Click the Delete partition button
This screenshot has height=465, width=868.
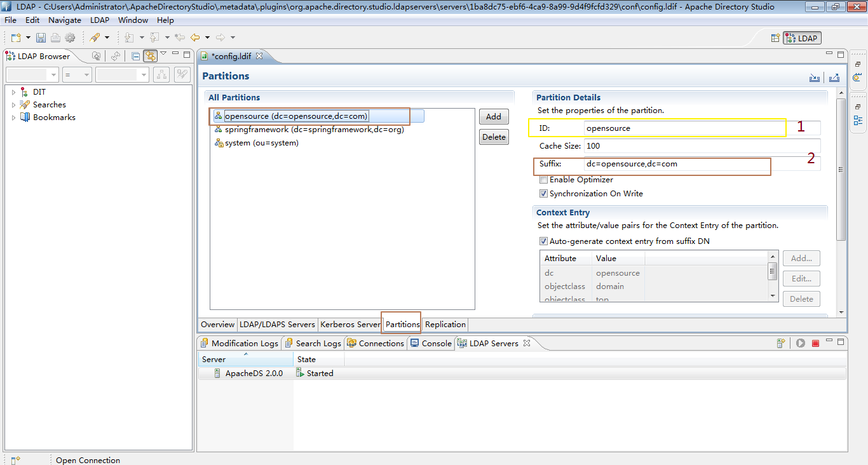(x=494, y=137)
